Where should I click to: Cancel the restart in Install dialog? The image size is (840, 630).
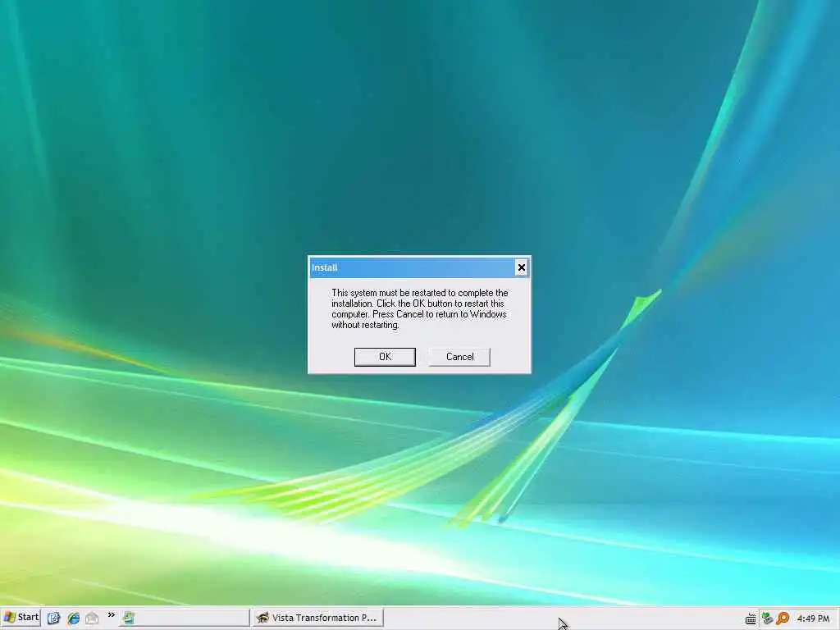[x=459, y=357]
